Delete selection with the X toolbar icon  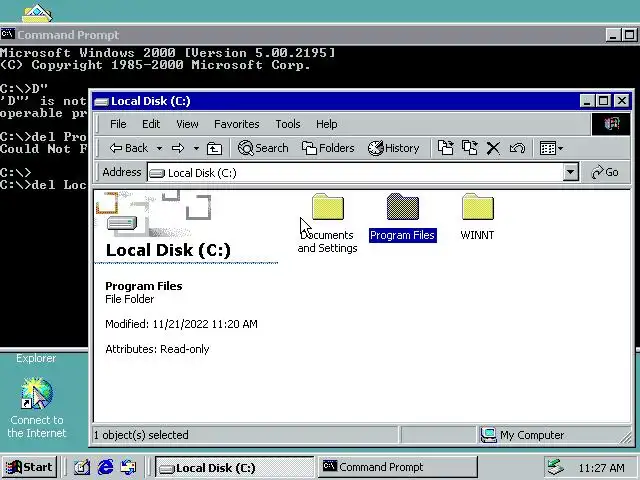click(x=493, y=148)
